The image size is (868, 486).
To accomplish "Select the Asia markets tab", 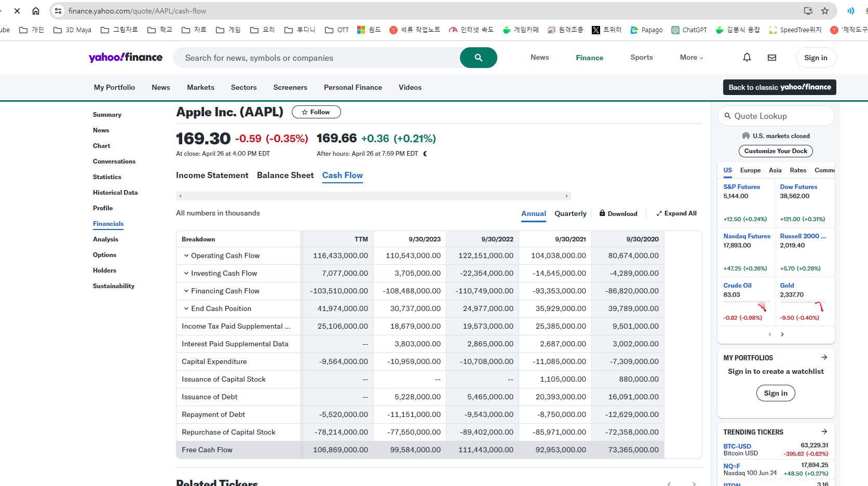I will coord(775,170).
